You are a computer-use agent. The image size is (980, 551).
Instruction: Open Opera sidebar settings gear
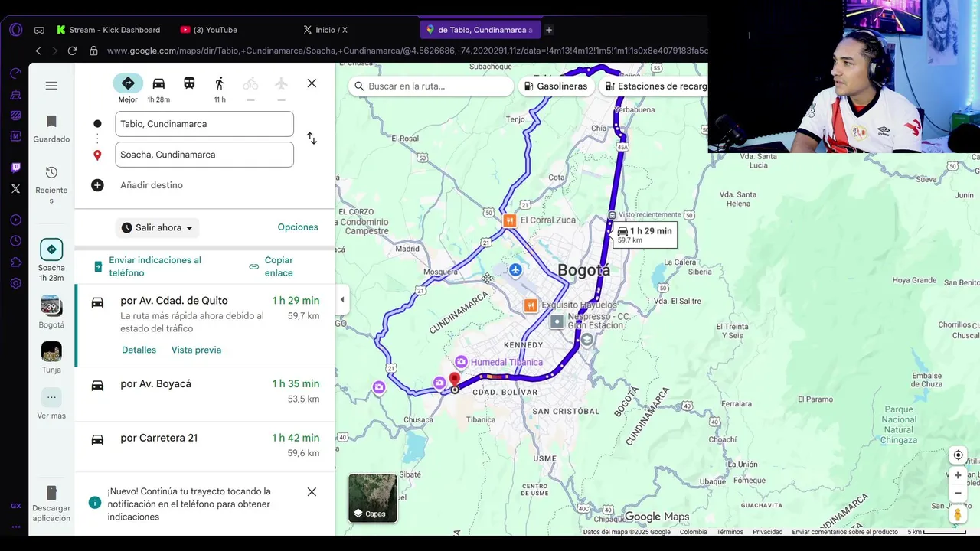(15, 283)
